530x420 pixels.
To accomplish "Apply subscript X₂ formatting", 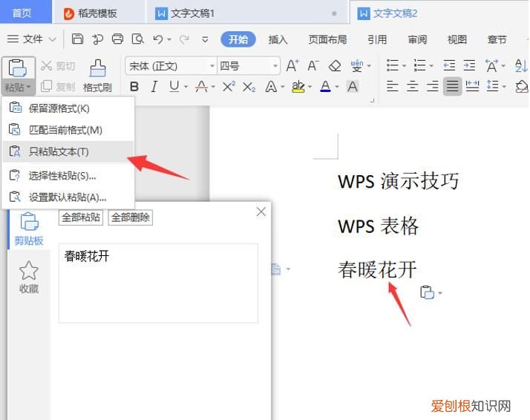I will (x=249, y=87).
